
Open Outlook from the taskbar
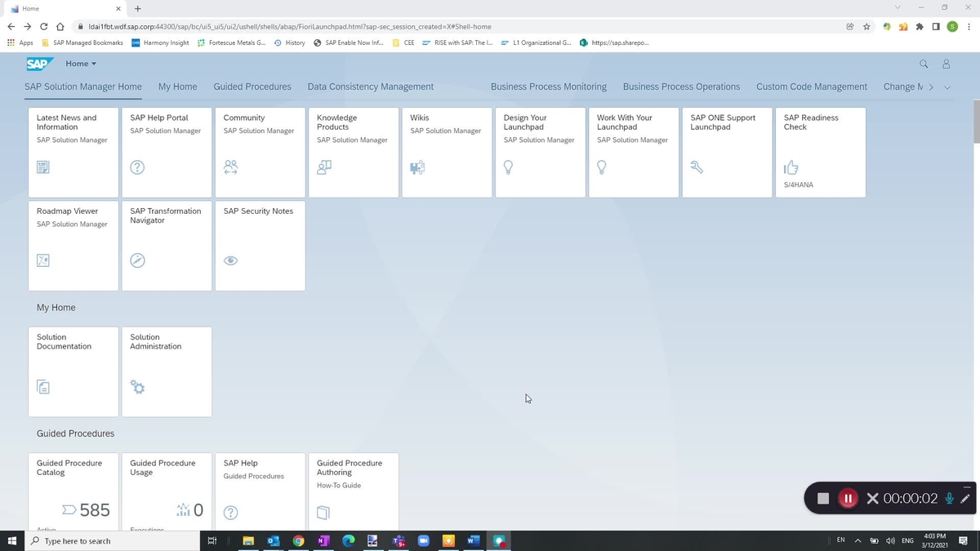coord(274,540)
